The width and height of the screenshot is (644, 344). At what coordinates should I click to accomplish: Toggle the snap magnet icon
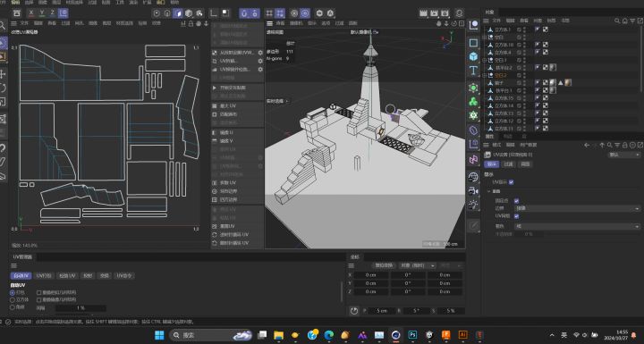pos(244,13)
